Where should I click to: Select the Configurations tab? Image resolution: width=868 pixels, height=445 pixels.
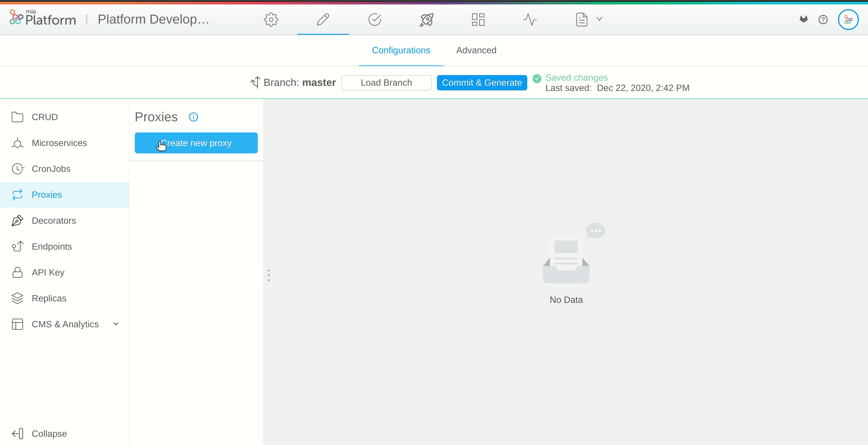tap(401, 50)
